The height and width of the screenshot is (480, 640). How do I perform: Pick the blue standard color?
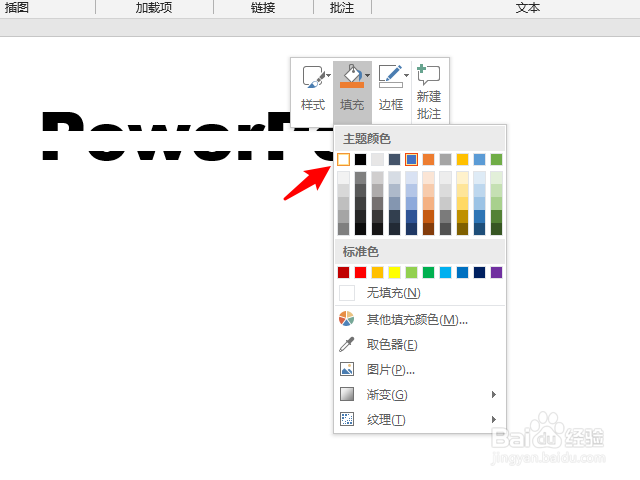coord(462,272)
